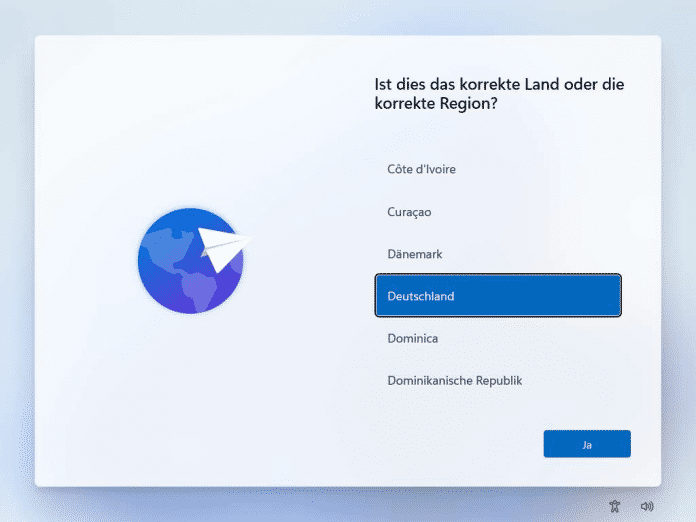Open the accessibility options icon
The width and height of the screenshot is (696, 522).
click(615, 506)
